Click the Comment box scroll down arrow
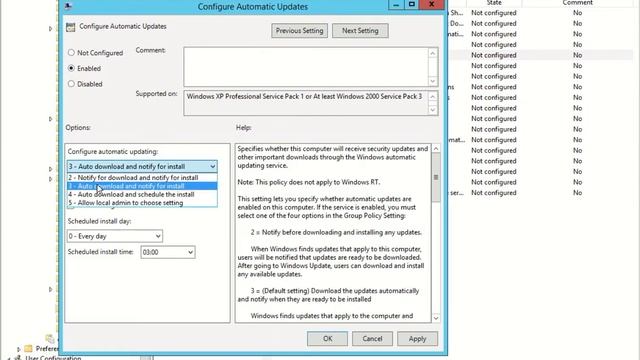This screenshot has height=360, width=640. point(433,81)
